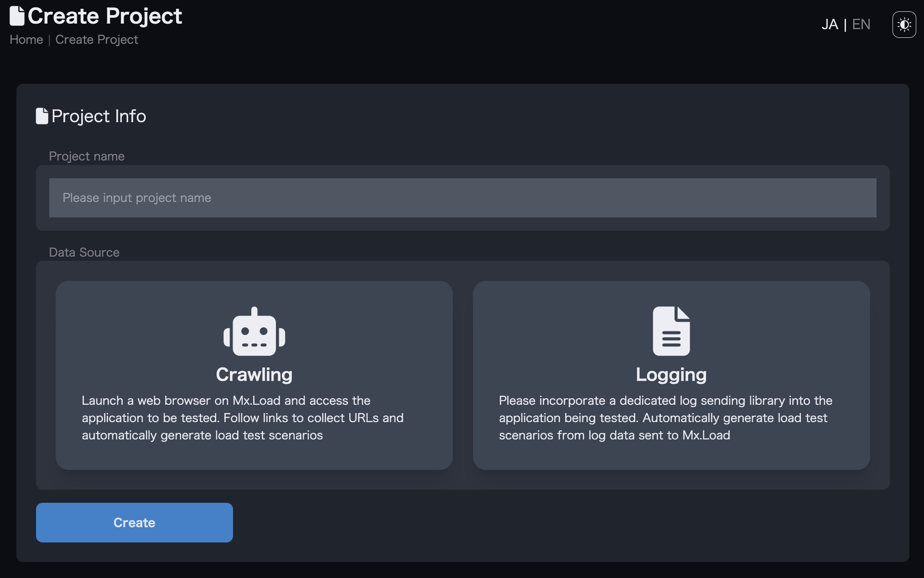924x578 pixels.
Task: Click the Create Project breadcrumb
Action: click(x=97, y=40)
